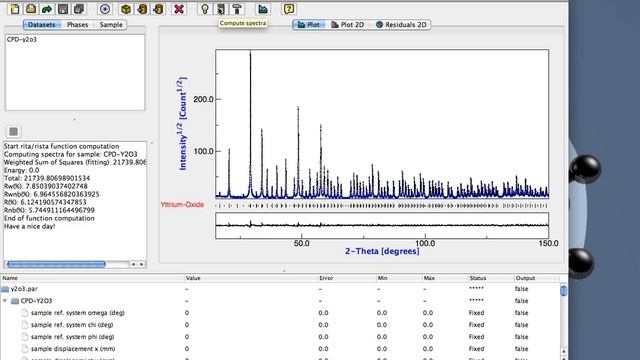Viewport: 640px width, 360px height.
Task: Click the Status ***** cell of y2o3.par row
Action: tap(476, 289)
